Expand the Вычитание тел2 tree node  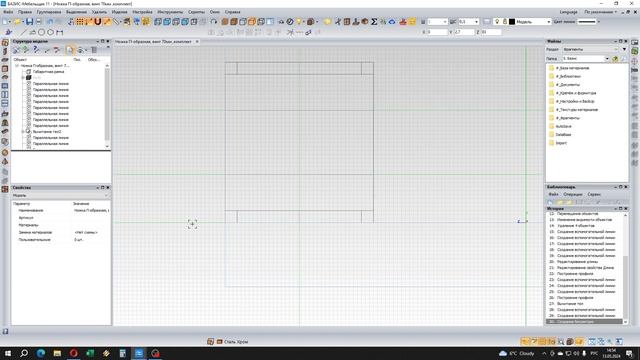point(23,131)
